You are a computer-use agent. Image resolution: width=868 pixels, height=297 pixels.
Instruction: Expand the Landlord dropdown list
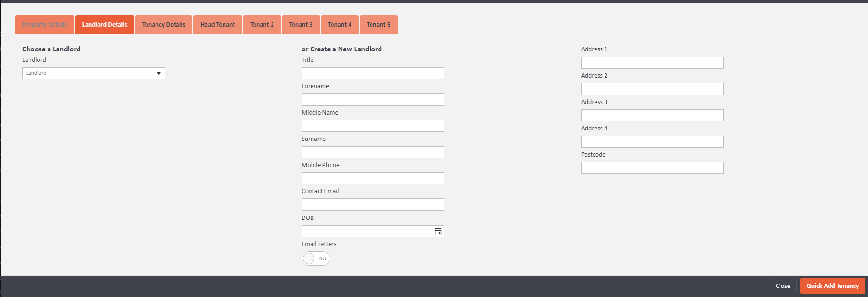94,73
